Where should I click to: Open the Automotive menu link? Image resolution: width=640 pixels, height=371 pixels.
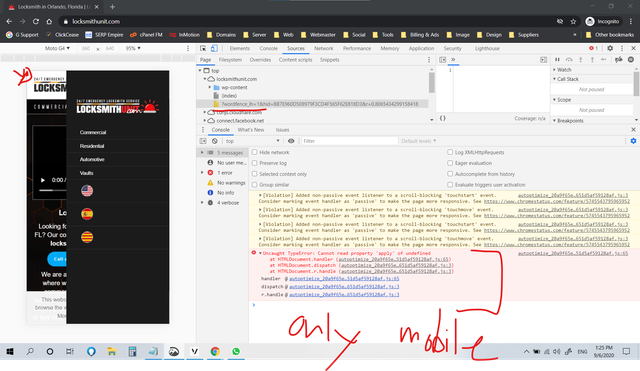click(x=92, y=159)
